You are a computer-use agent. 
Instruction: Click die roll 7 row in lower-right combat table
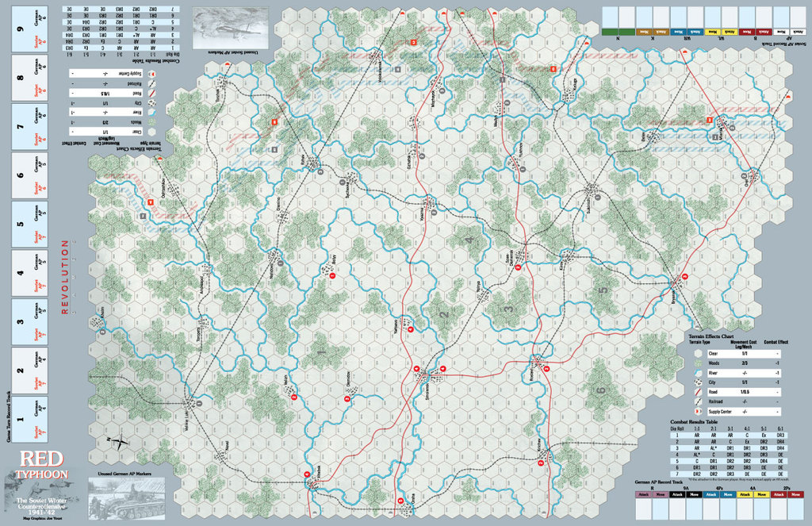click(x=730, y=474)
